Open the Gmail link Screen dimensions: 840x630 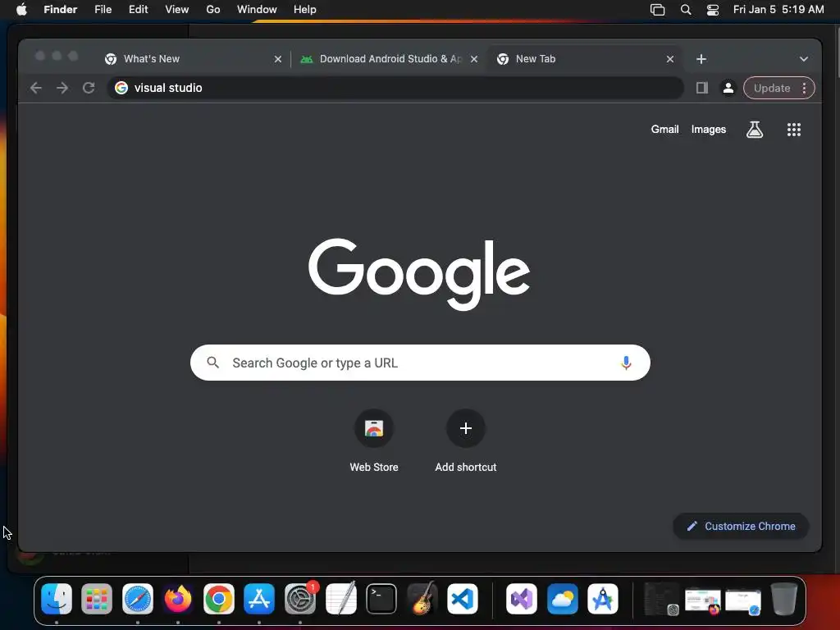point(664,129)
